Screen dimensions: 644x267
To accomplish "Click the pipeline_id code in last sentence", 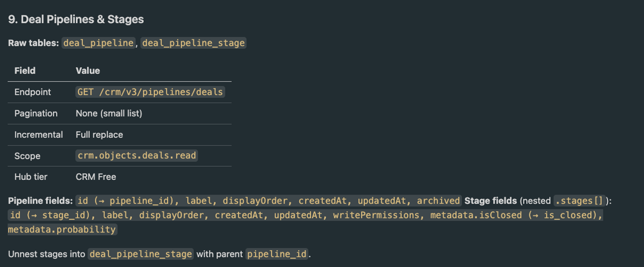I will tap(277, 254).
